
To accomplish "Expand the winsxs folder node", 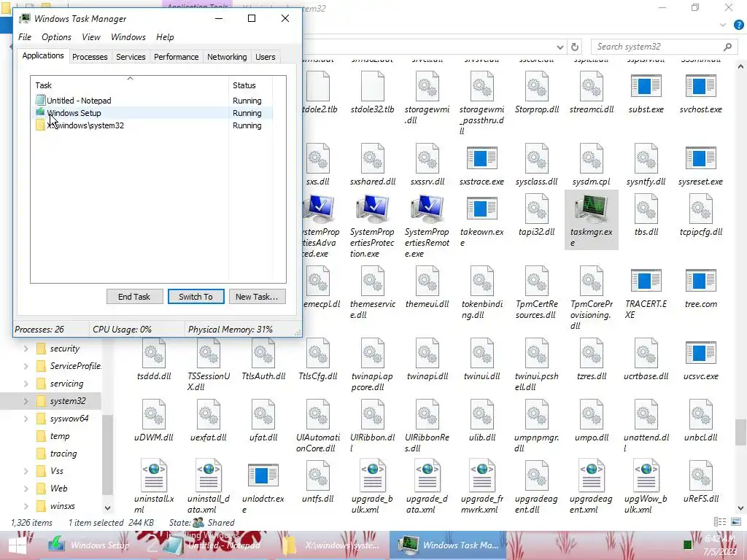I will (26, 506).
